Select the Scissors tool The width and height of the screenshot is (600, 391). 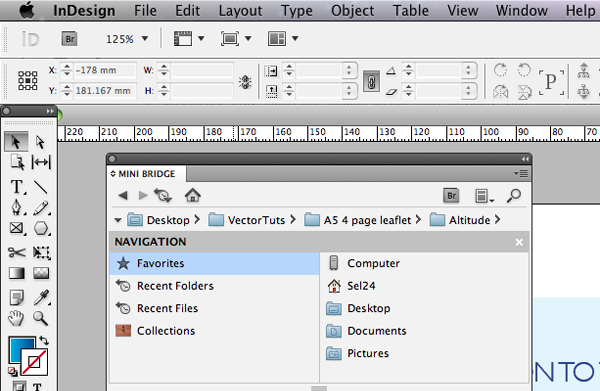[x=16, y=252]
